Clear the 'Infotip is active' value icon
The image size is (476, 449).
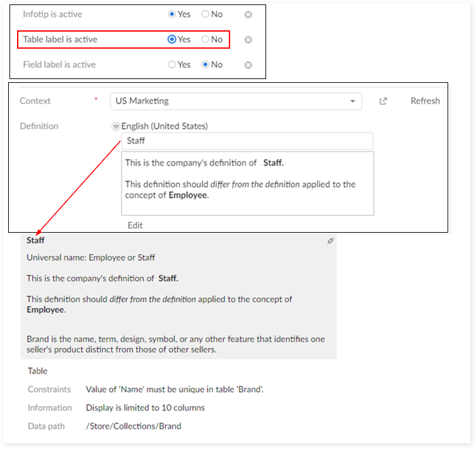[248, 15]
